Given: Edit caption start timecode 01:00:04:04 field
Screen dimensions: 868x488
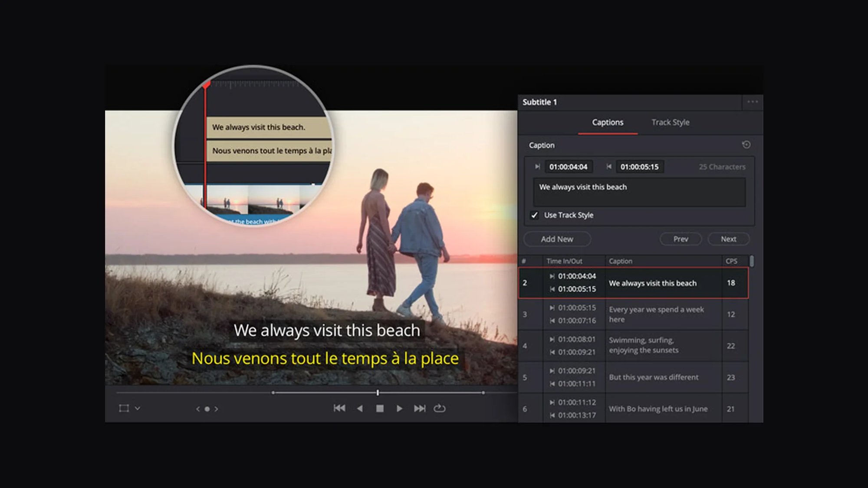Looking at the screenshot, I should click(x=568, y=167).
